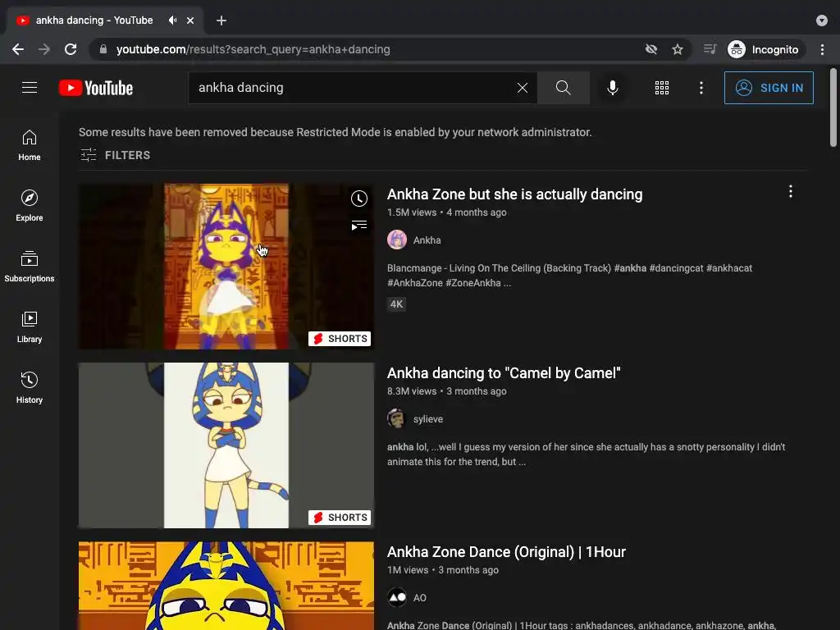Open the AO channel avatar
This screenshot has width=840, height=630.
397,598
